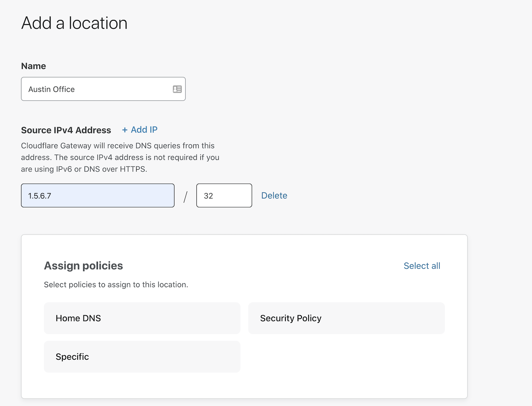Click empty space right of the Specific tile
The width and height of the screenshot is (532, 406).
coord(346,357)
